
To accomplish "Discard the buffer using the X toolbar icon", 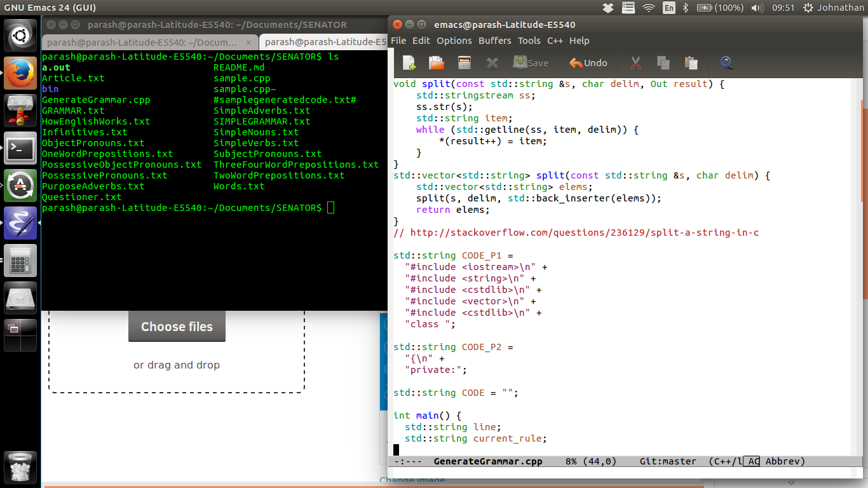I will [x=492, y=63].
